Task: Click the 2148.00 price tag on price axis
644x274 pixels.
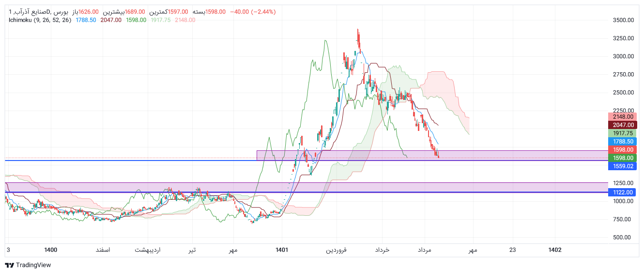Action: coord(622,116)
